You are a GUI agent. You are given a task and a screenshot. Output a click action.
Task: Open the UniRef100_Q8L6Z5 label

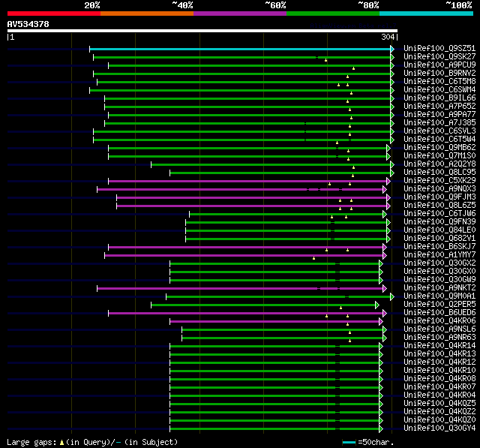coord(439,206)
